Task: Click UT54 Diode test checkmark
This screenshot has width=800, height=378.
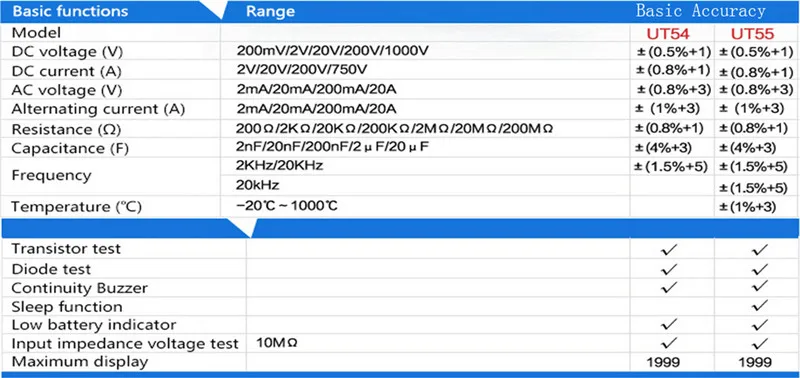Action: point(669,269)
